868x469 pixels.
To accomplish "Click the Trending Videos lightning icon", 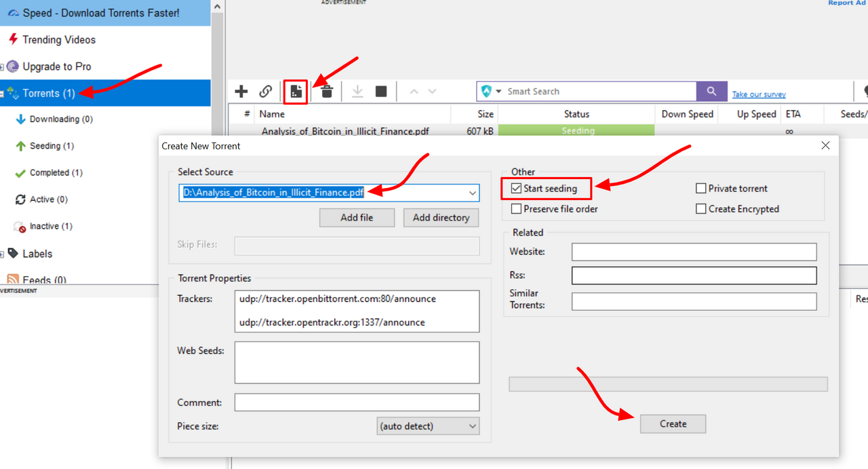I will point(13,39).
